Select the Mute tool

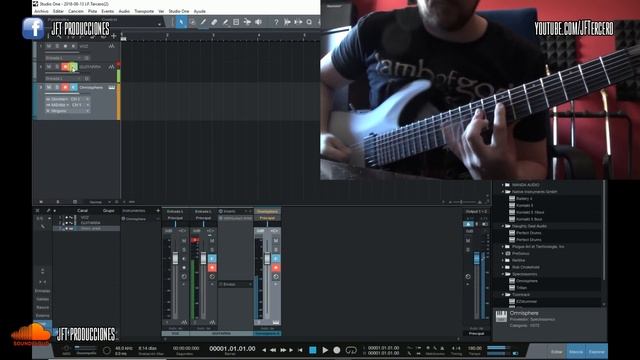(x=236, y=22)
